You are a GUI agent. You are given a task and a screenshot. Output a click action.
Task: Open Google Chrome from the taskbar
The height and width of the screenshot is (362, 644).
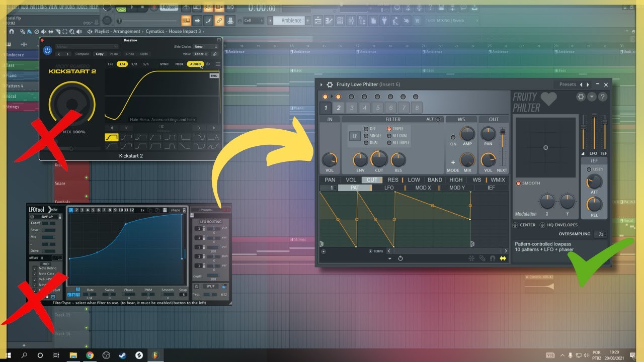pyautogui.click(x=90, y=355)
